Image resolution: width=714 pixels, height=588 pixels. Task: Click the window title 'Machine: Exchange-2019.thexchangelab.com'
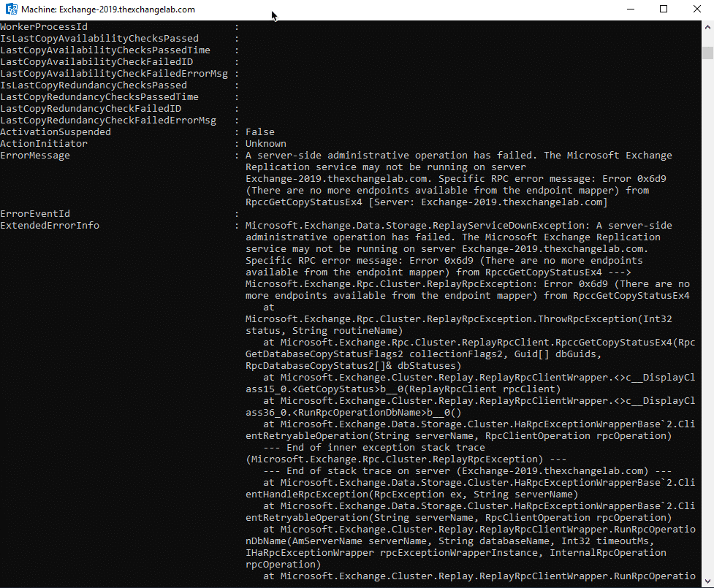point(108,9)
